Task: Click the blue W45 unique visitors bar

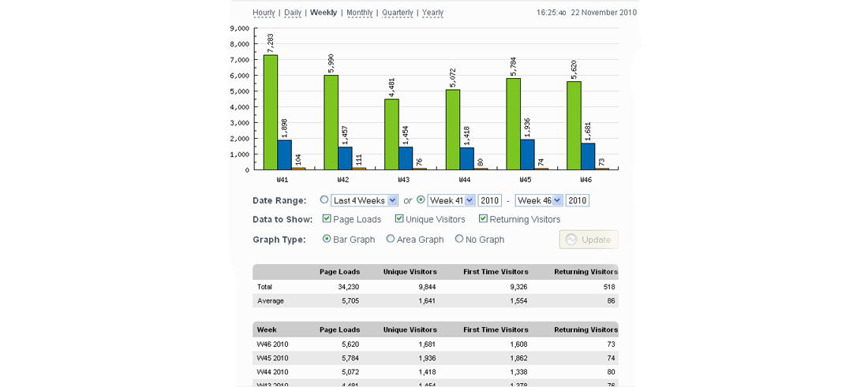Action: click(526, 154)
